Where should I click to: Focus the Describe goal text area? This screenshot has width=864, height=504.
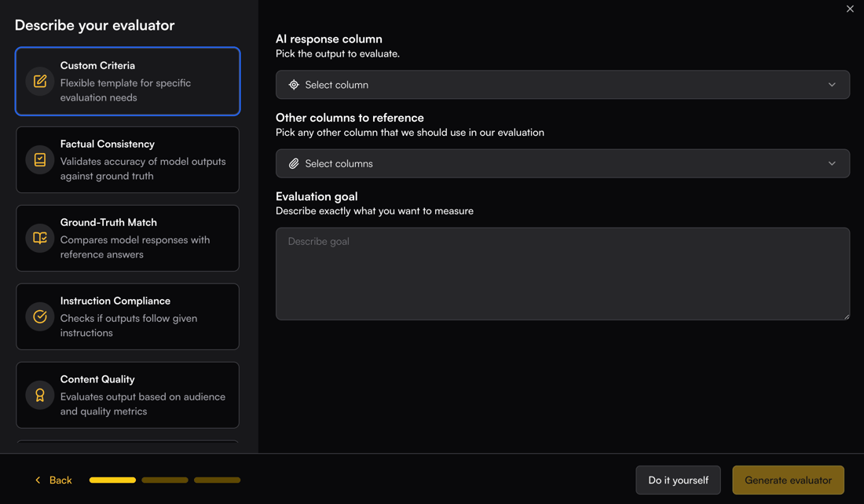[x=562, y=274]
